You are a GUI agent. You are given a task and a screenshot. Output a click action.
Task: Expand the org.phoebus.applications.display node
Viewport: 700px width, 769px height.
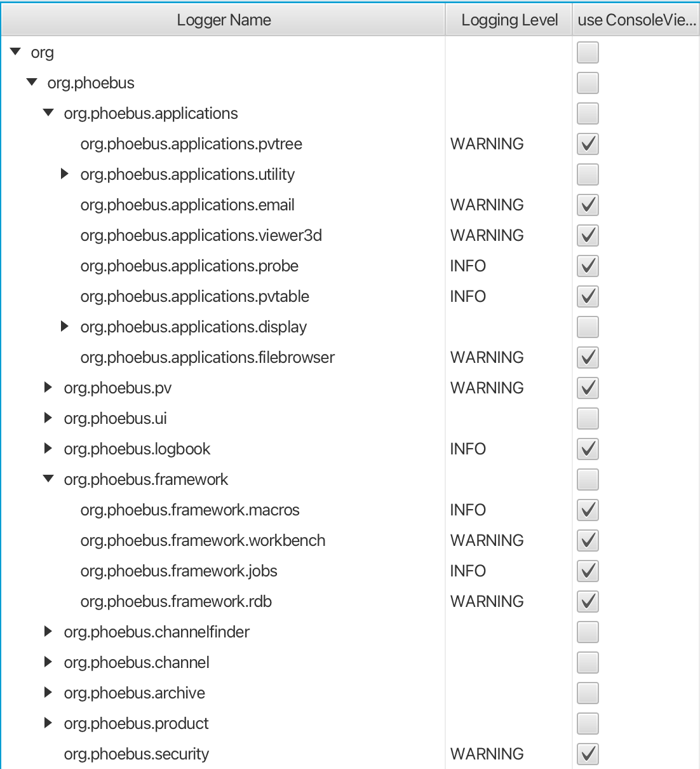(x=64, y=327)
